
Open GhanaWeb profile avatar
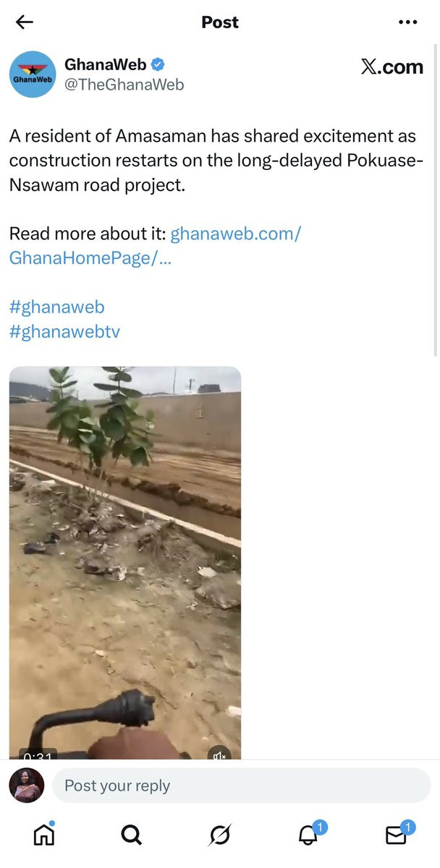point(33,75)
